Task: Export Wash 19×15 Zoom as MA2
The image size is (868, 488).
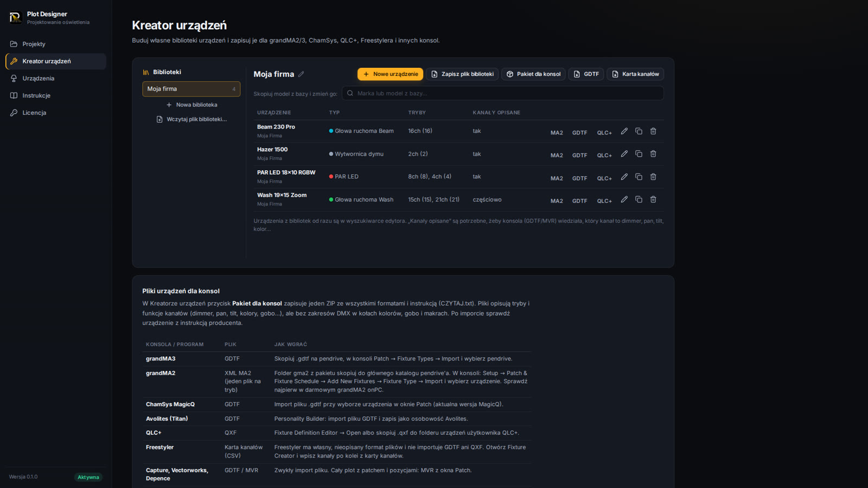Action: [557, 201]
